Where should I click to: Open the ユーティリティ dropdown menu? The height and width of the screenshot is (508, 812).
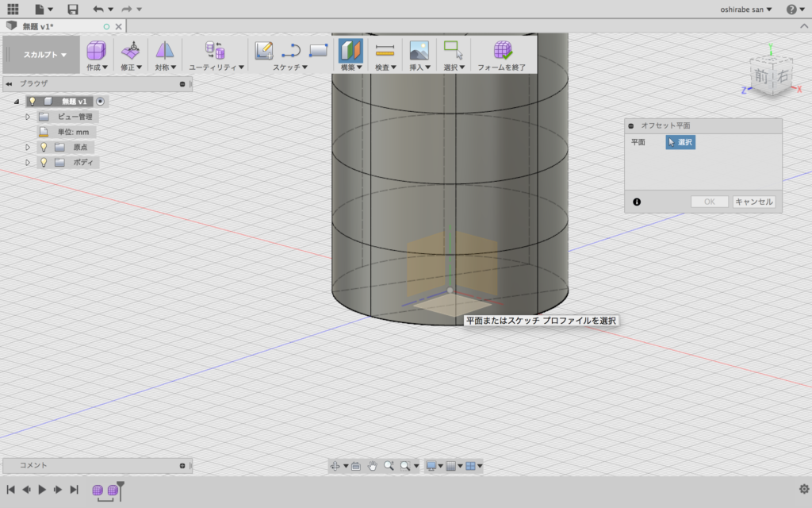(216, 67)
